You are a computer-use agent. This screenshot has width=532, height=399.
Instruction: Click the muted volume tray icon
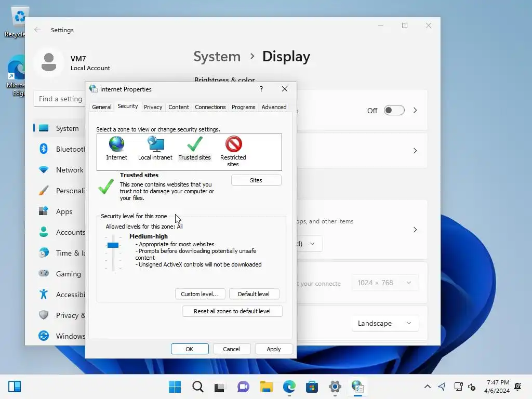(472, 387)
